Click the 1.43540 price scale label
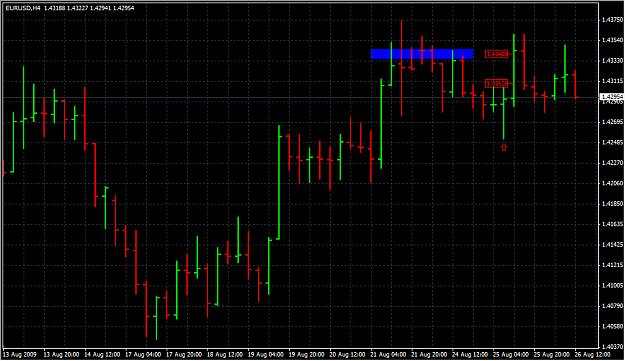Viewport: 625px width, 361px height. tap(612, 40)
